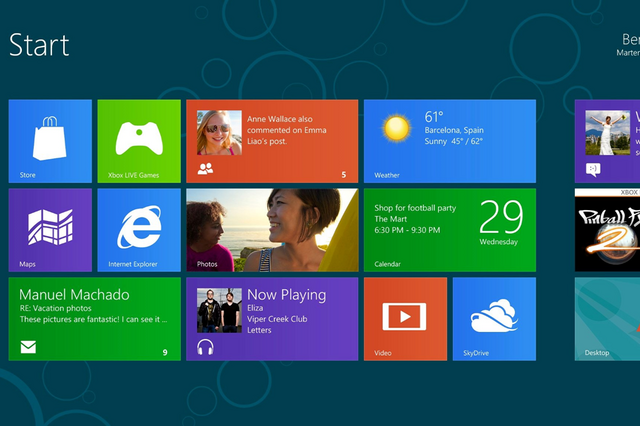Click 'Letters' album name

(259, 330)
